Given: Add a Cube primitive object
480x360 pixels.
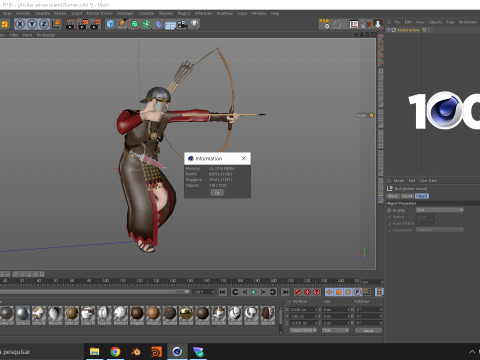Looking at the screenshot, I should 110,24.
